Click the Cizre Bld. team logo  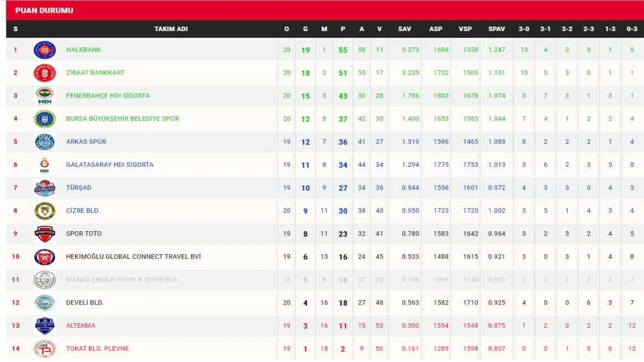click(45, 211)
